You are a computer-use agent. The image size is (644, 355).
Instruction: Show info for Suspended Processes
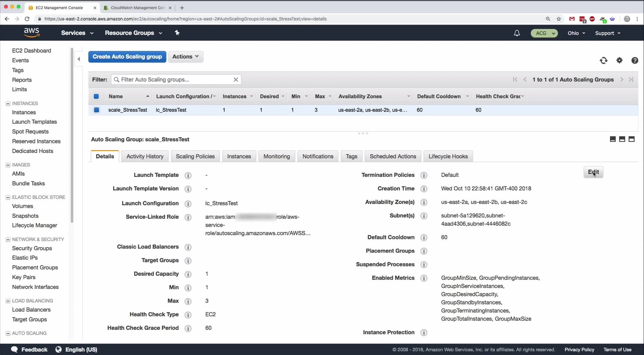coord(424,265)
